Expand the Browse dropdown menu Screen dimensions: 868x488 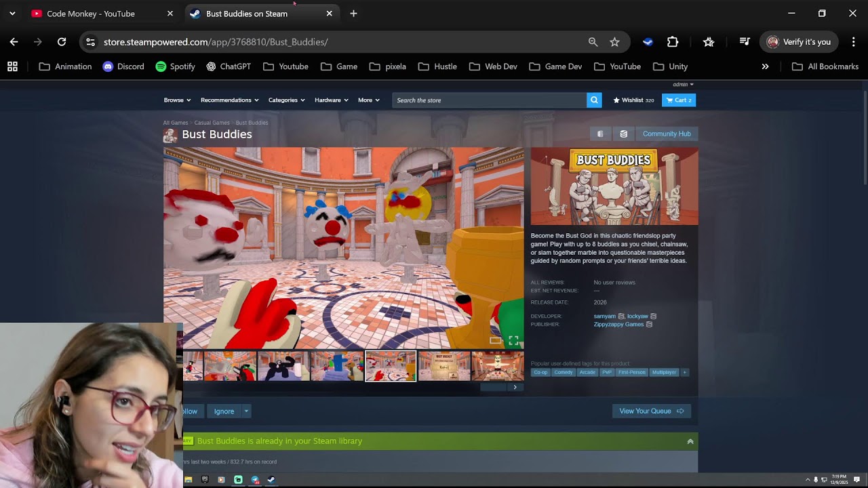[177, 100]
